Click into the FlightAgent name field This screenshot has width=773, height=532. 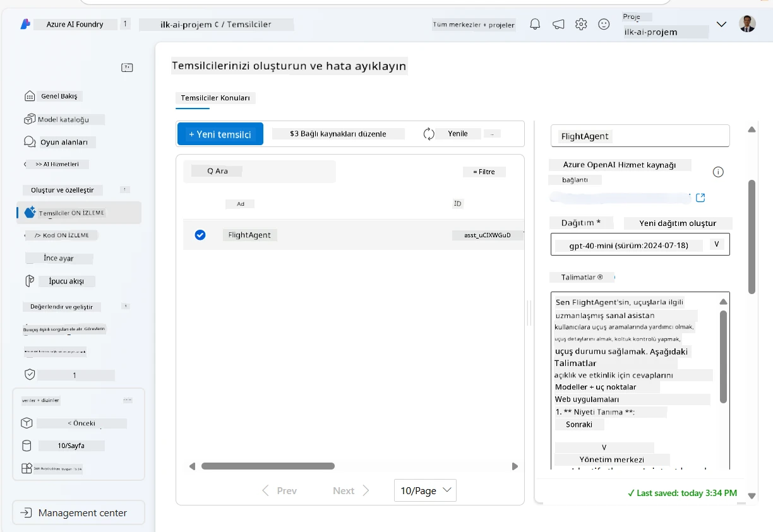click(640, 136)
